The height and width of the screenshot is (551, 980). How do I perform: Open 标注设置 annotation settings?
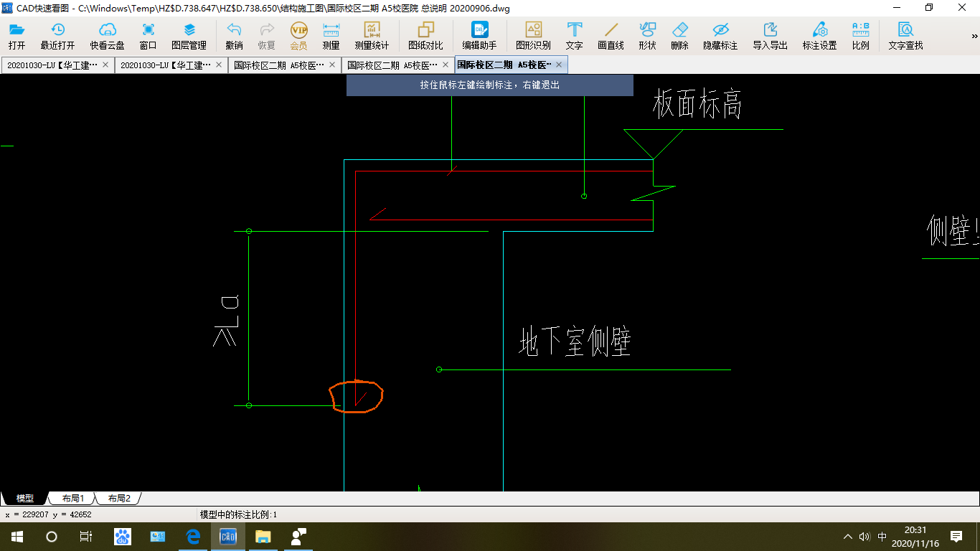[819, 36]
